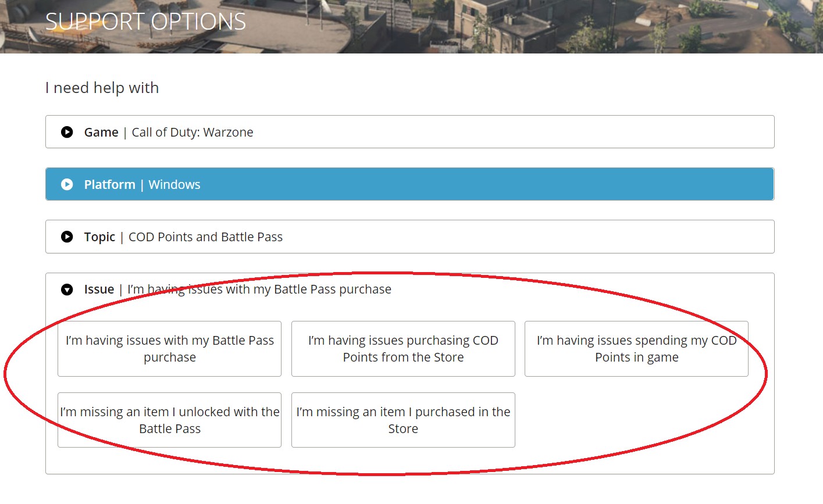This screenshot has width=823, height=504.
Task: Click the play icon on Platform row
Action: coord(67,184)
